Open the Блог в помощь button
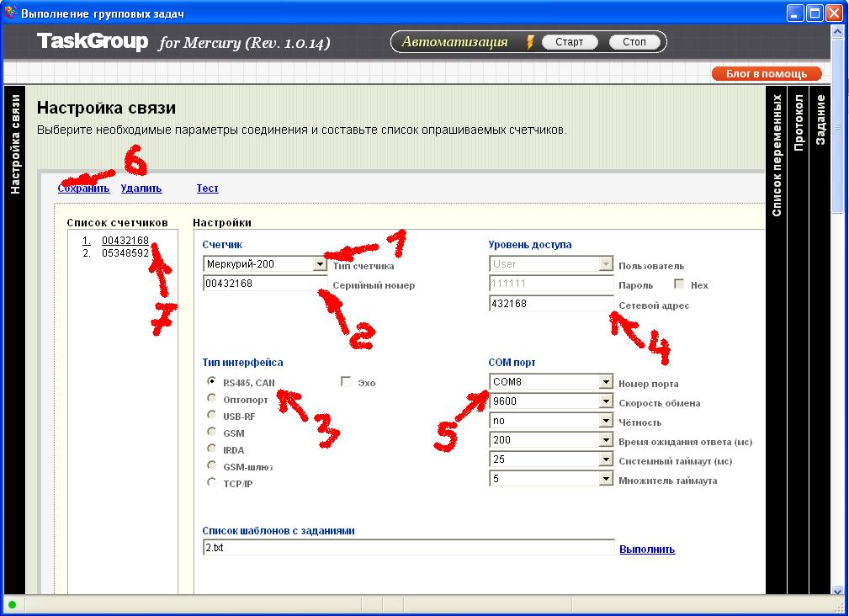Image resolution: width=849 pixels, height=616 pixels. 767,73
